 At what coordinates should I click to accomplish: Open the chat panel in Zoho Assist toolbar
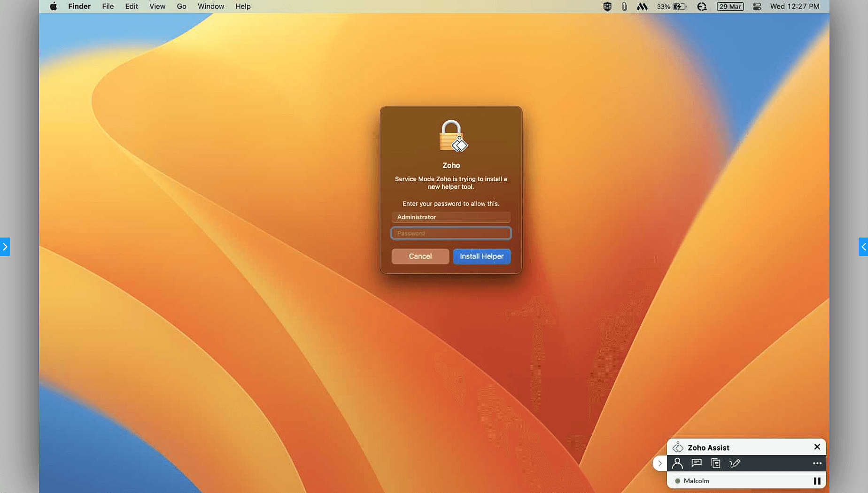pos(696,463)
